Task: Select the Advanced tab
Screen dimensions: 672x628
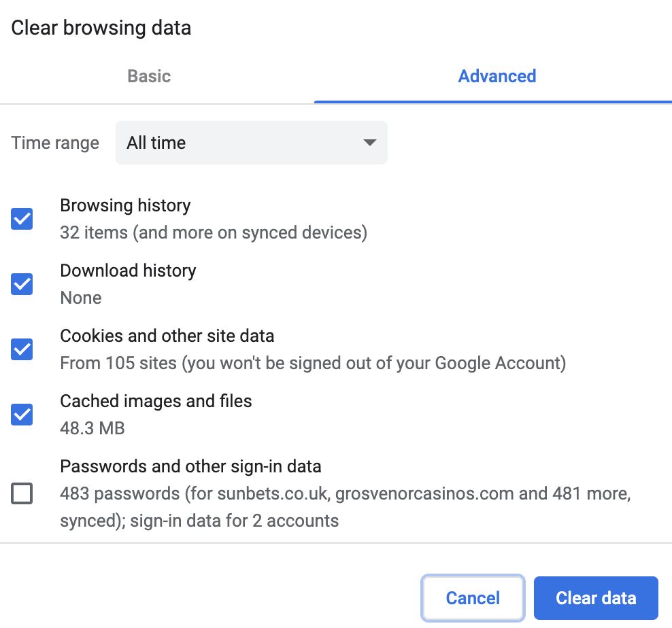Action: click(497, 77)
